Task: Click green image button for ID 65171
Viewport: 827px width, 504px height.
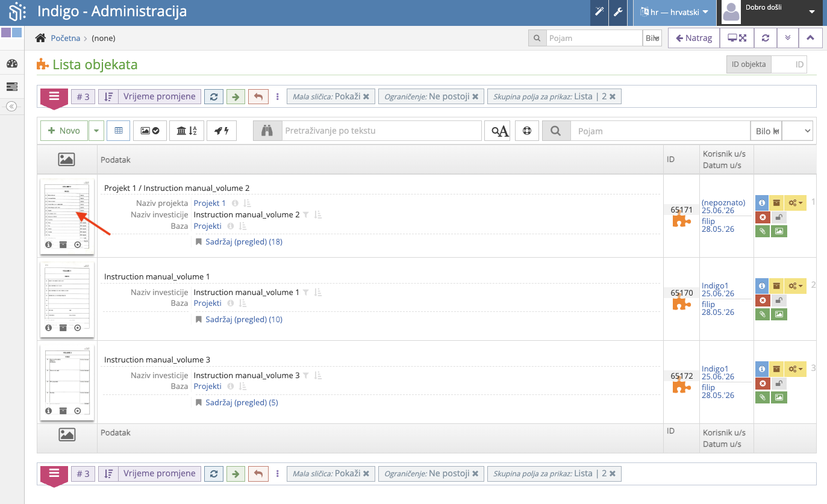Action: (779, 231)
